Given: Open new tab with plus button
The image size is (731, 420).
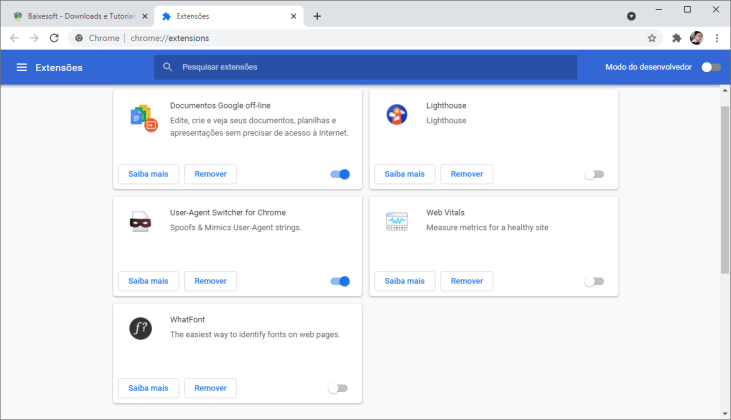Looking at the screenshot, I should point(317,16).
